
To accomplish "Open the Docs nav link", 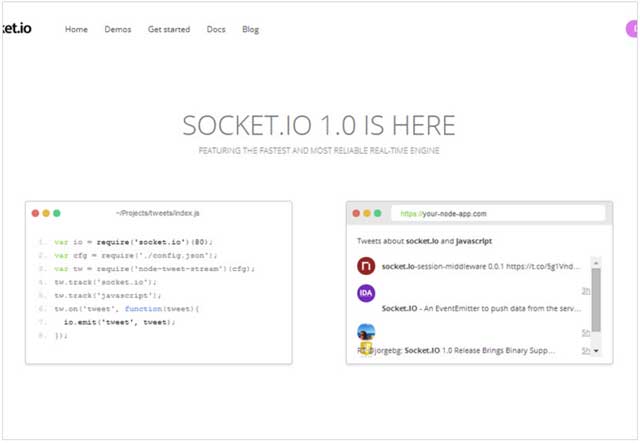I will pyautogui.click(x=216, y=29).
